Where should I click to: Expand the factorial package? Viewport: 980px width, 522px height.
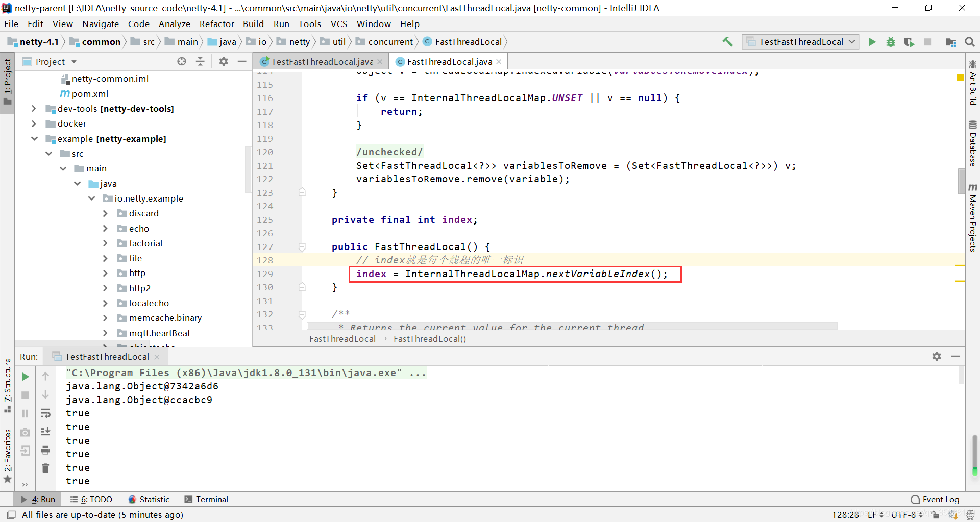point(105,243)
